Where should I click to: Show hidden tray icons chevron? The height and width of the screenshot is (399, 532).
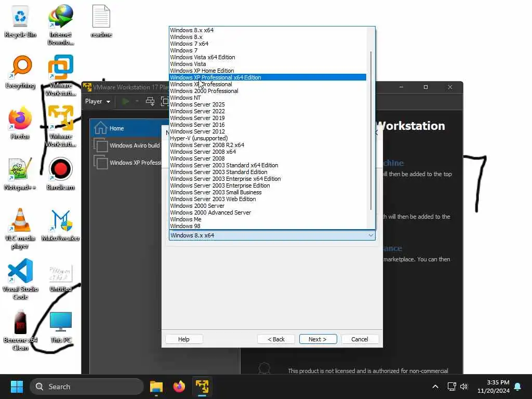click(435, 387)
